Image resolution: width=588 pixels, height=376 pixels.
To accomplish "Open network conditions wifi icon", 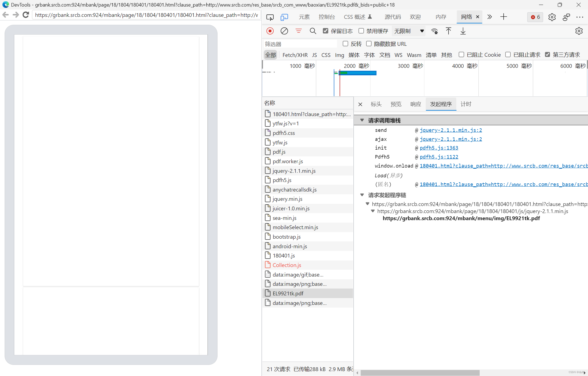I will coord(434,31).
